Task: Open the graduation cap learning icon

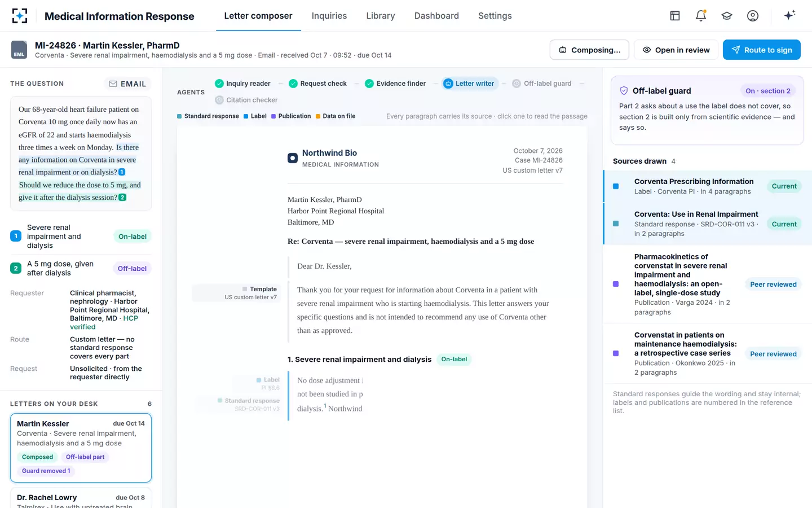Action: pos(727,16)
